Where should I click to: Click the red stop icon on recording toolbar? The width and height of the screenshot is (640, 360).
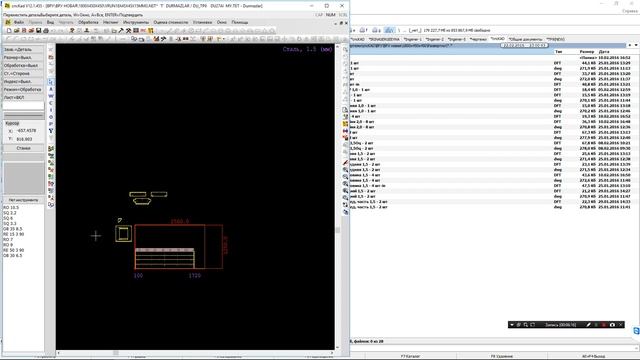coord(604,325)
